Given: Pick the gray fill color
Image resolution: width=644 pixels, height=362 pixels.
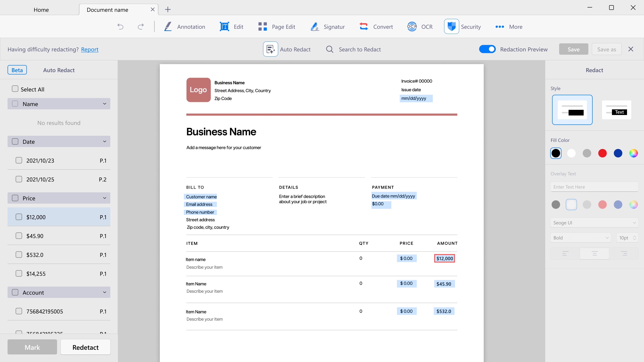Looking at the screenshot, I should pos(587,153).
